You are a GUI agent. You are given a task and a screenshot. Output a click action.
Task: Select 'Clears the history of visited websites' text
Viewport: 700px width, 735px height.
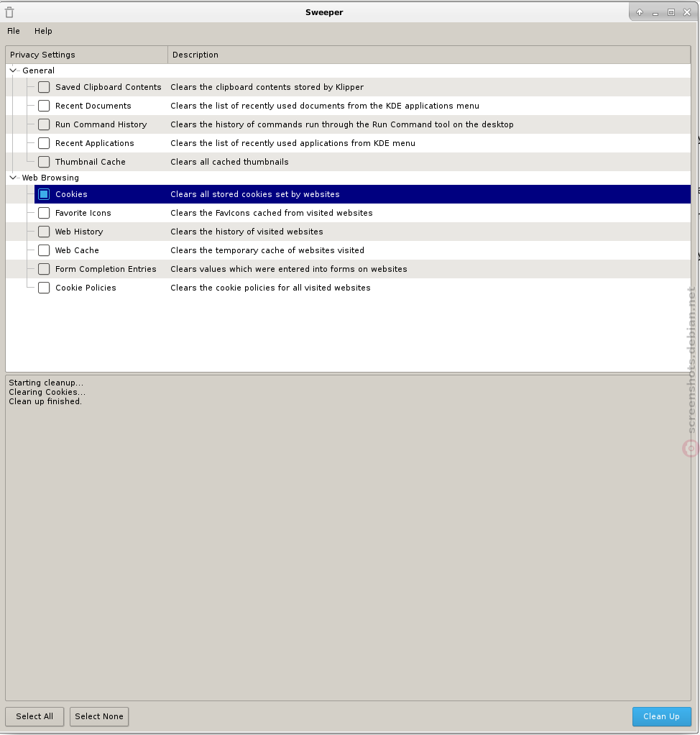247,232
